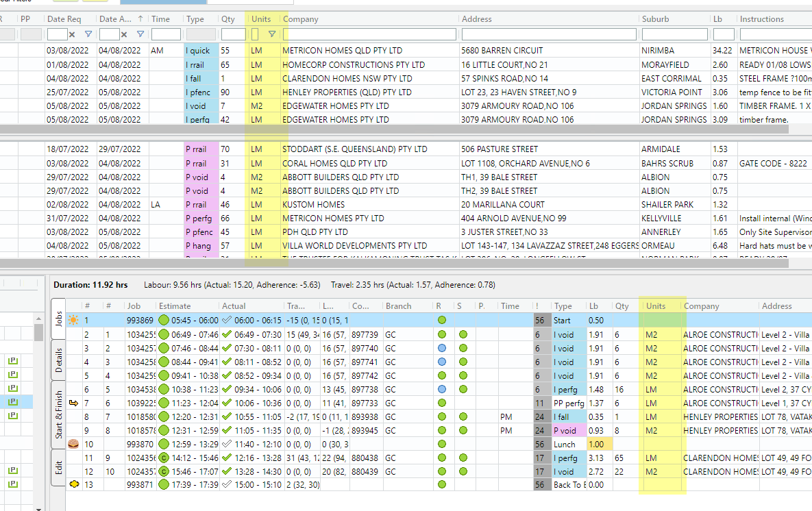
Task: Click into the Time filter box
Action: click(x=166, y=34)
